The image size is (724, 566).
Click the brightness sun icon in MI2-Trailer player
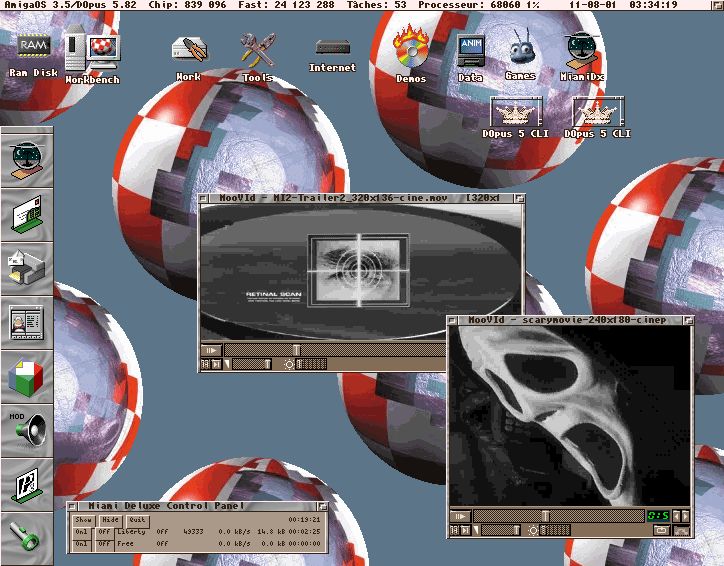(x=289, y=365)
